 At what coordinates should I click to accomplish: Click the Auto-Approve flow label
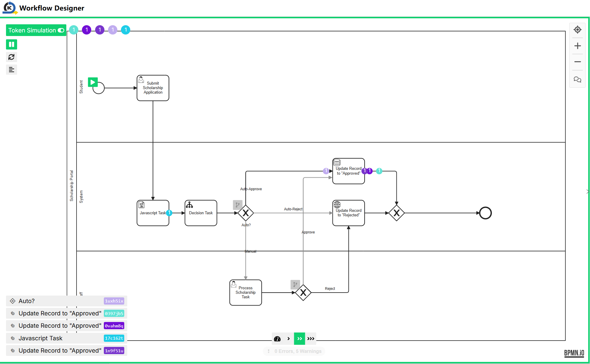[251, 189]
